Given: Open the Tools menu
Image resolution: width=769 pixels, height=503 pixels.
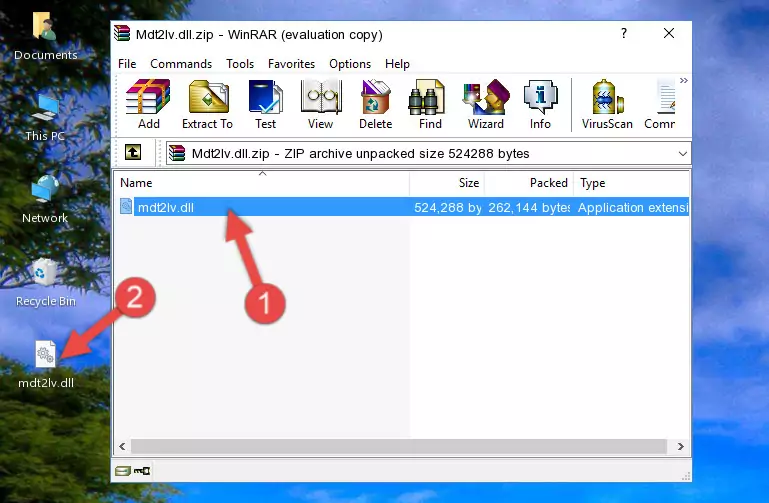Looking at the screenshot, I should click(x=240, y=64).
